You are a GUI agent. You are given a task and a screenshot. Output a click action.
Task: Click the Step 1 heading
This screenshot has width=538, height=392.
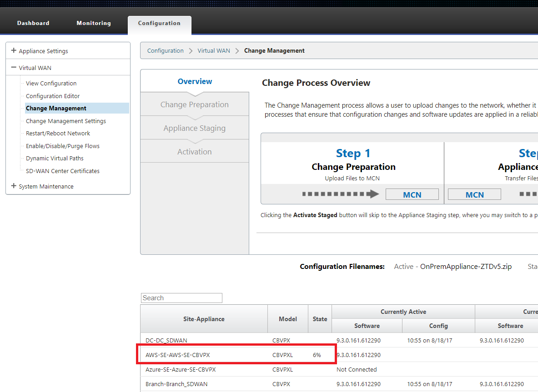tap(353, 153)
